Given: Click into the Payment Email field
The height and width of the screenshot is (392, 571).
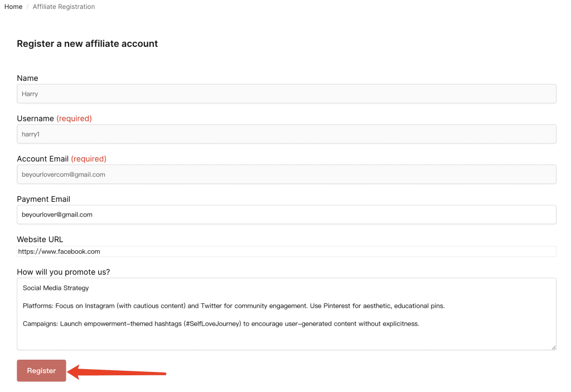Looking at the screenshot, I should [286, 215].
